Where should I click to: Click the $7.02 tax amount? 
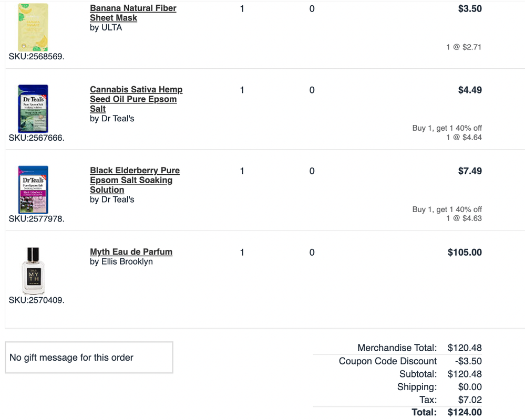click(x=469, y=400)
